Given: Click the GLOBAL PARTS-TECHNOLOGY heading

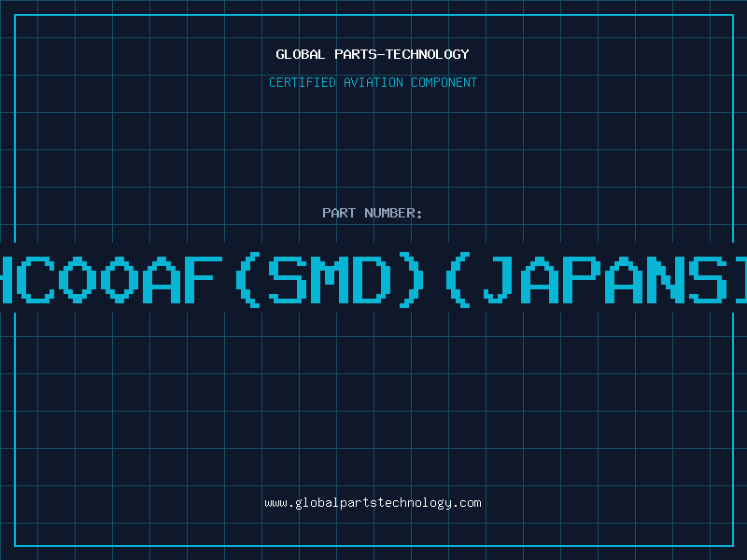Looking at the screenshot, I should (x=373, y=54).
